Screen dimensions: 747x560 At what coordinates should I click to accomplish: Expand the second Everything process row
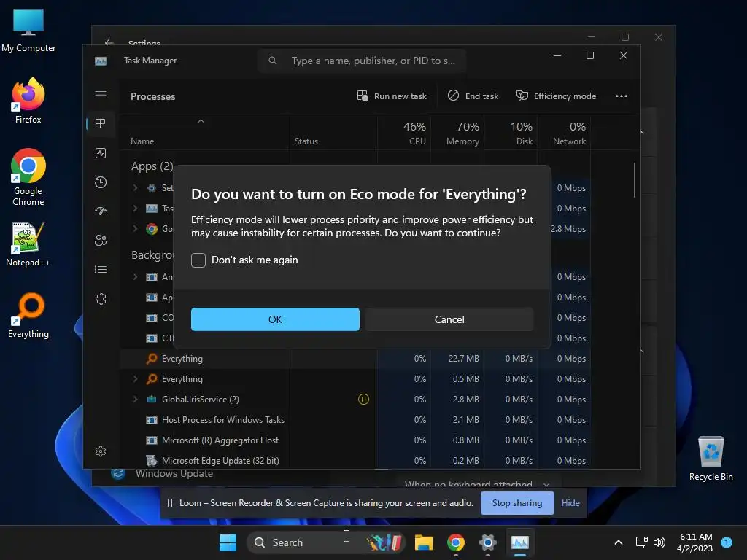pyautogui.click(x=135, y=378)
